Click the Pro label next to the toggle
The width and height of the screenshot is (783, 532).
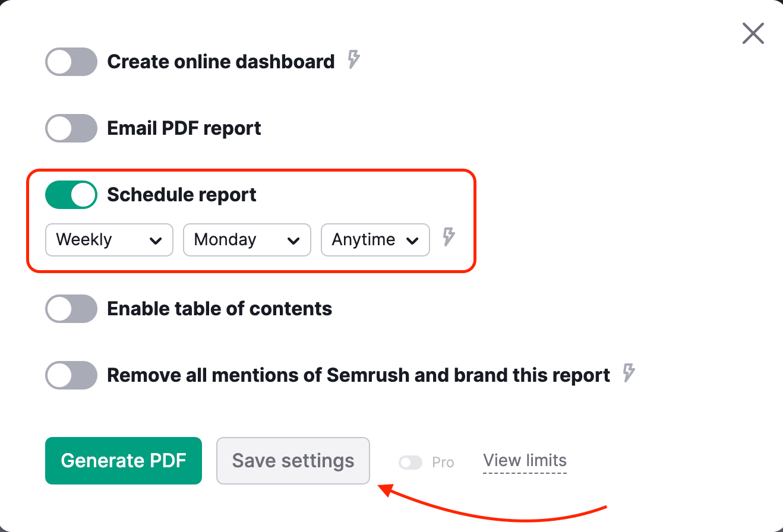pos(443,462)
